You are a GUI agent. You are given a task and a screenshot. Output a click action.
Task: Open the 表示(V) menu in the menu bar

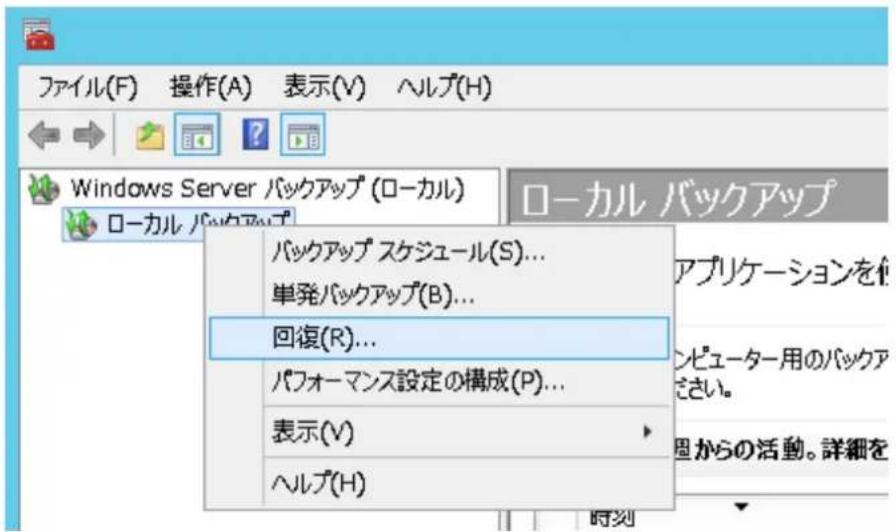325,87
